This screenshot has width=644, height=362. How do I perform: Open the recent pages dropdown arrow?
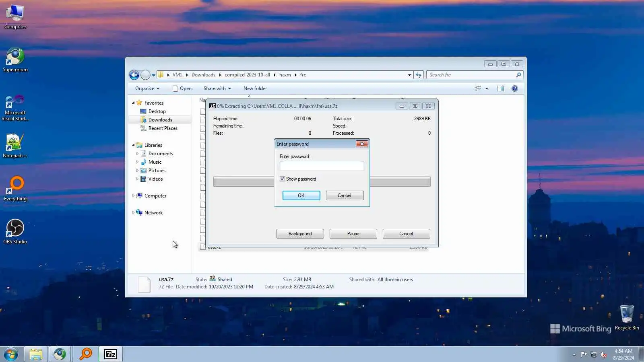point(153,75)
